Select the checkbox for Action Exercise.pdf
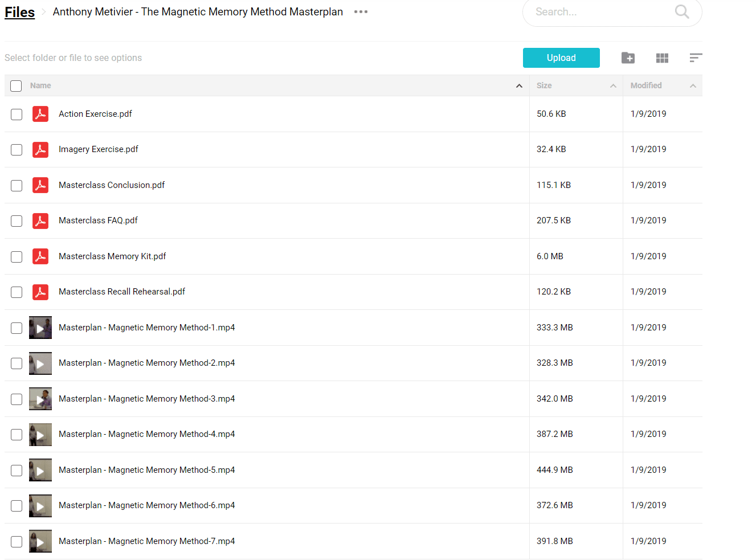Image resolution: width=756 pixels, height=560 pixels. [17, 115]
